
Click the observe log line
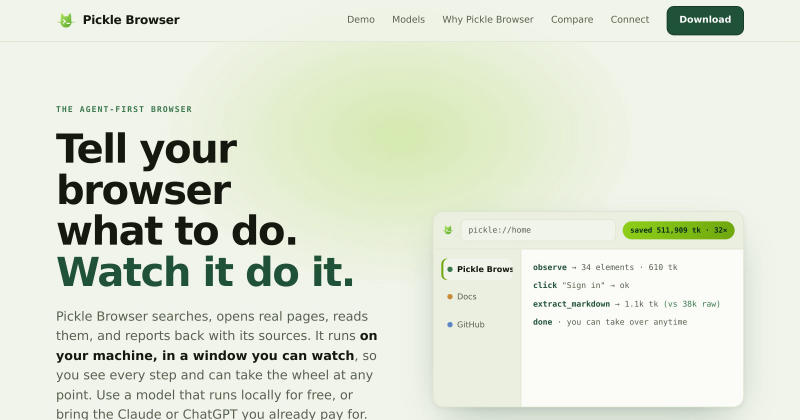605,267
